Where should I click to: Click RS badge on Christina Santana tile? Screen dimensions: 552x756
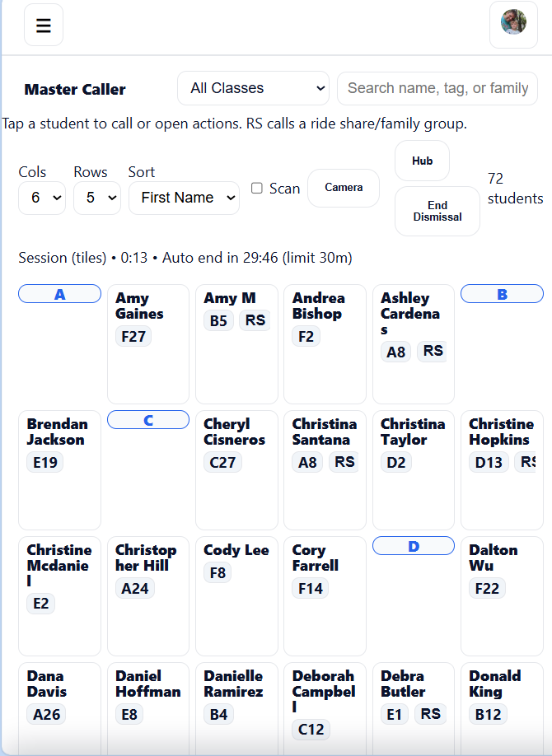coord(344,462)
